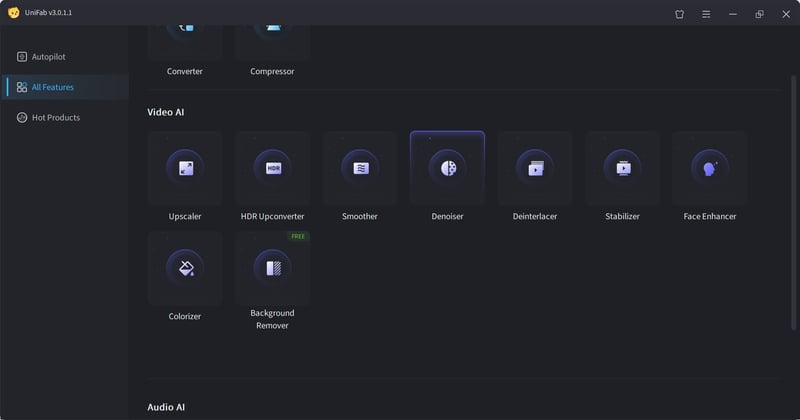Select the HDR Upconverter icon

(273, 168)
